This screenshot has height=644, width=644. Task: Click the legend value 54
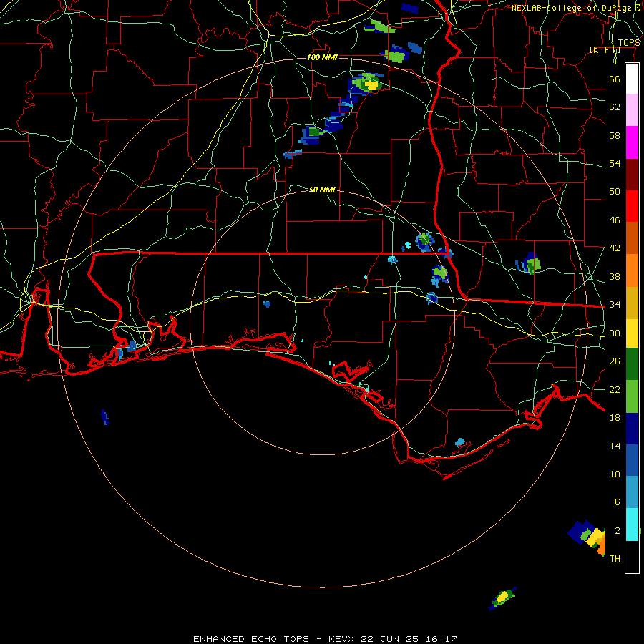coord(615,163)
